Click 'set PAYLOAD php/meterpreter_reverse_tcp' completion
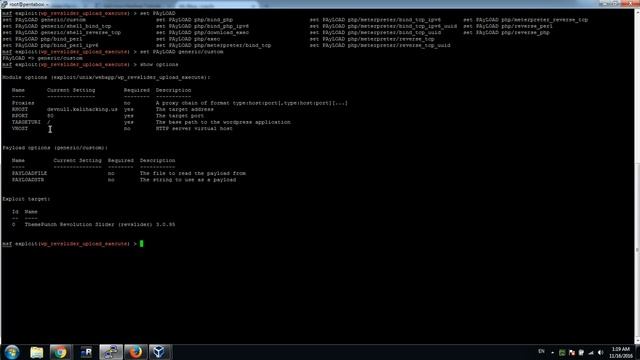 pyautogui.click(x=526, y=20)
